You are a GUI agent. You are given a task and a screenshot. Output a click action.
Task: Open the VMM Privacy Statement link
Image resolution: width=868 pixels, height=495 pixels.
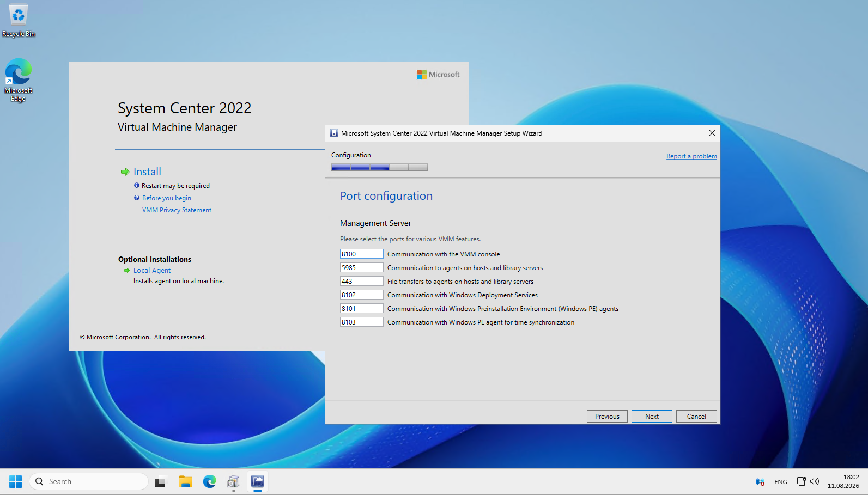pyautogui.click(x=177, y=210)
